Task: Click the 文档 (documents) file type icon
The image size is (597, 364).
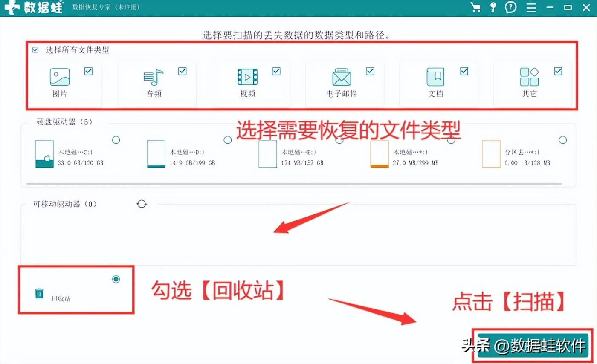Action: point(436,78)
